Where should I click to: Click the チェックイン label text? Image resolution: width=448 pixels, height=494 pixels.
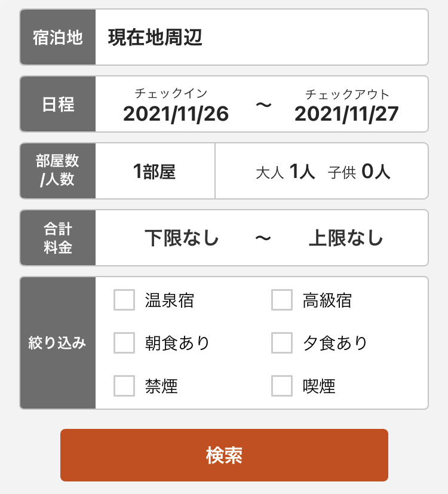click(x=171, y=93)
